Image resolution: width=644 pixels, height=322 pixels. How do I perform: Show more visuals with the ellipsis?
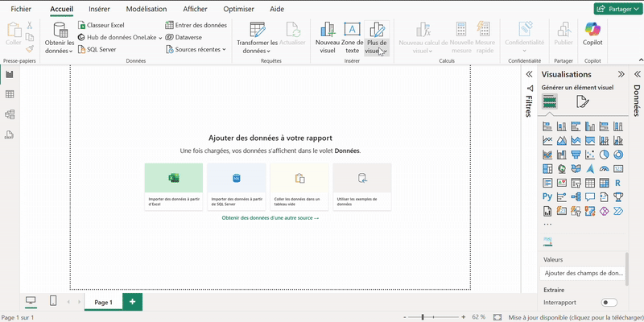547,225
